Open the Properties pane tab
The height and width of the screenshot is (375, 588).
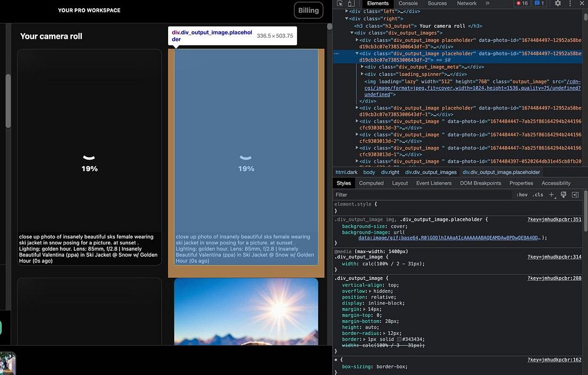(x=521, y=183)
